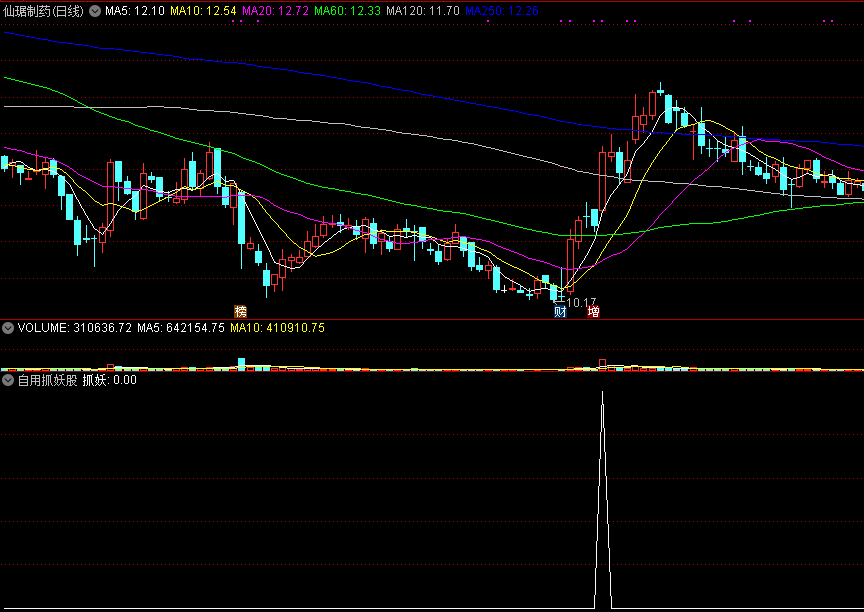
Task: Open the dropdown beside 仙琚制药(日线) title
Action: [x=95, y=11]
